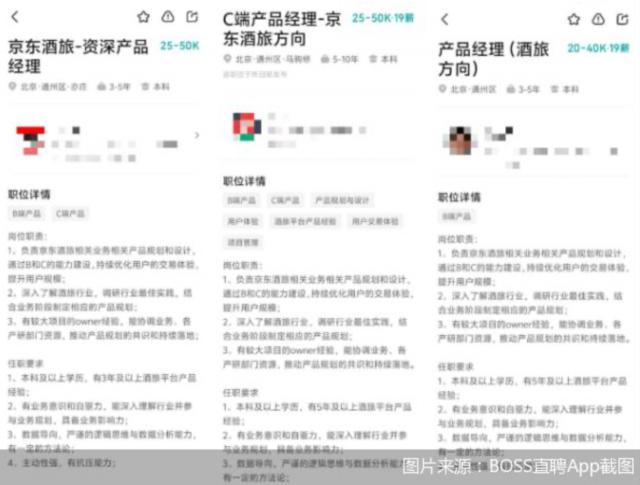Select the 用户体验 tag
This screenshot has width=640, height=485.
point(243,221)
